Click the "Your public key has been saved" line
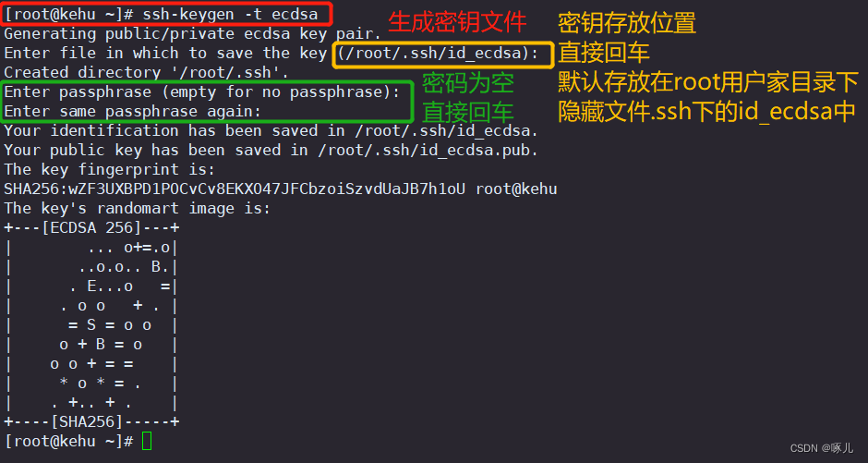This screenshot has width=868, height=463. (x=271, y=150)
